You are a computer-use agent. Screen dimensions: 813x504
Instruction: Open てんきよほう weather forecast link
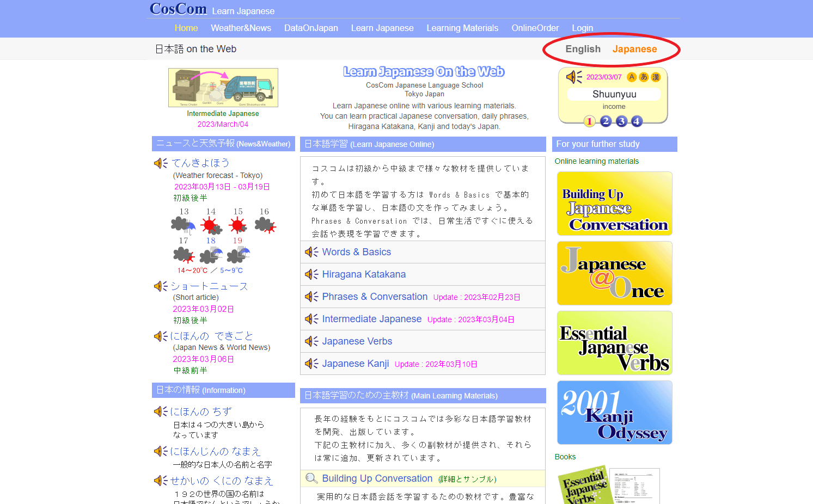tap(200, 163)
